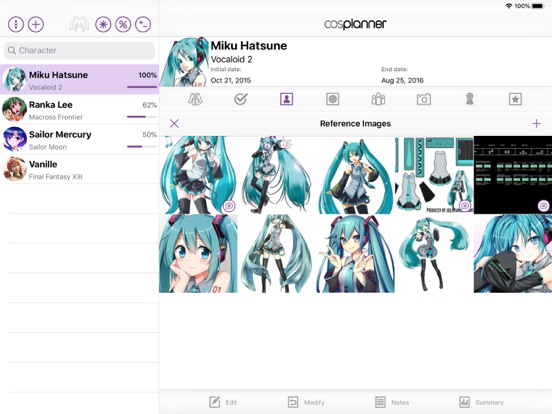Open the winking Miku reference image
Viewport: 552px width, 414px height.
click(356, 175)
